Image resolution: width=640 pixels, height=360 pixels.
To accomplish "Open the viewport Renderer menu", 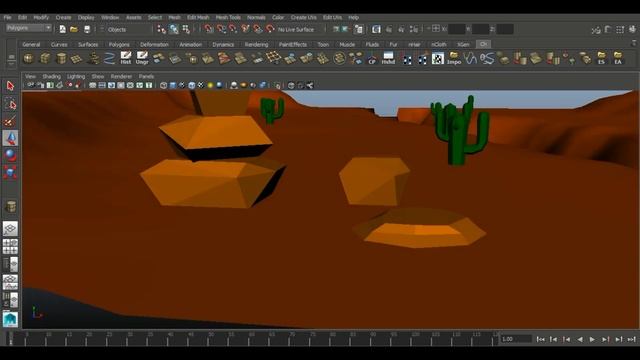I will 121,76.
